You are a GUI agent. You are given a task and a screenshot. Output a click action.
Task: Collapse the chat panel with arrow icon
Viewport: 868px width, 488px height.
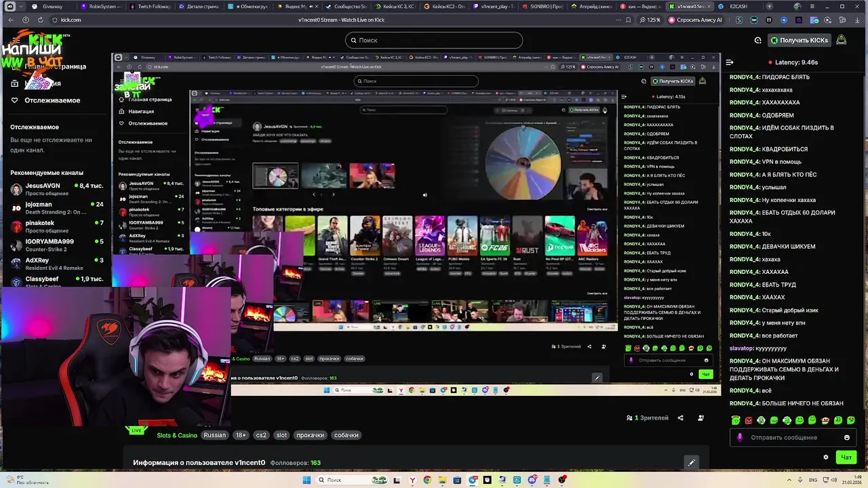click(x=730, y=62)
